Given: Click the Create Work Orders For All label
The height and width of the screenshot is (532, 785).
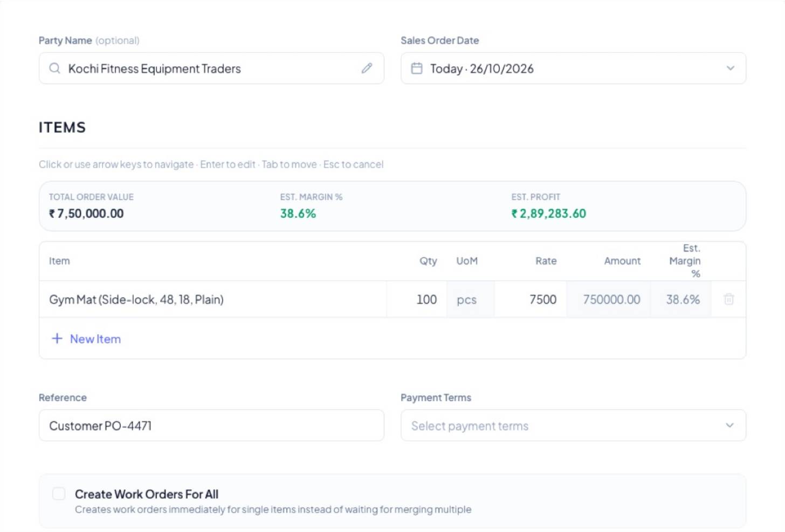Looking at the screenshot, I should (x=147, y=494).
